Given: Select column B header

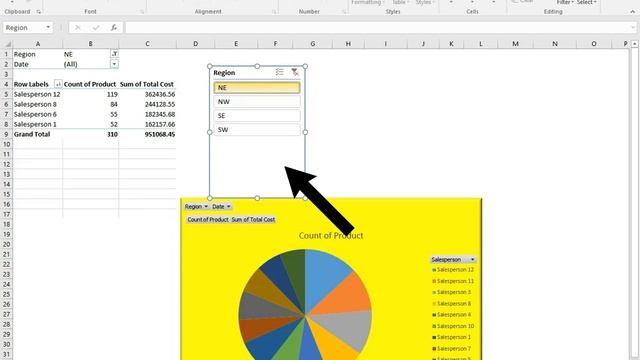Looking at the screenshot, I should pos(91,44).
